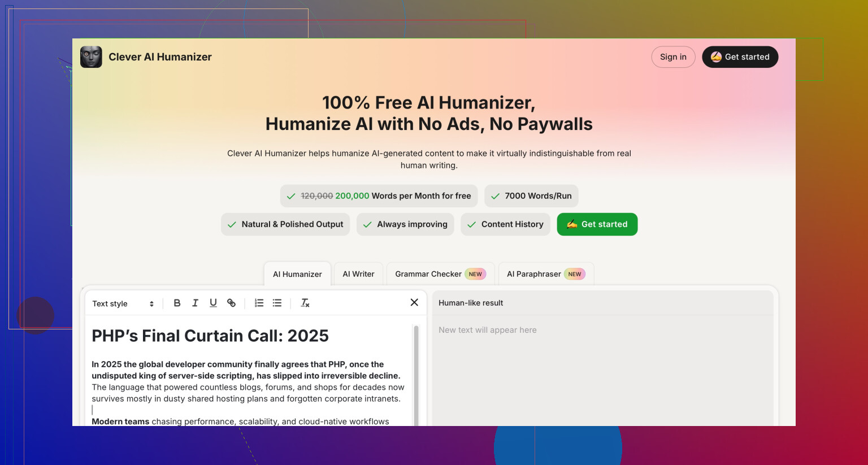Open the Text style dropdown
Image resolution: width=868 pixels, height=465 pixels.
pos(123,303)
